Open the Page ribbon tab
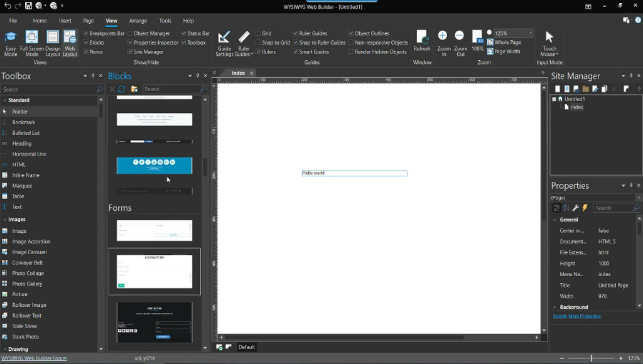The width and height of the screenshot is (643, 364). click(x=89, y=21)
